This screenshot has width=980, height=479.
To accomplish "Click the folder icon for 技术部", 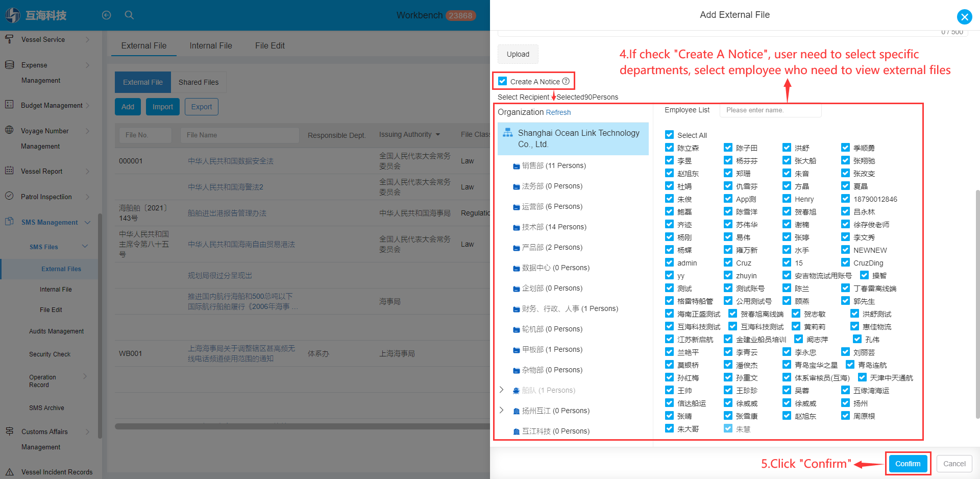I will [x=517, y=227].
